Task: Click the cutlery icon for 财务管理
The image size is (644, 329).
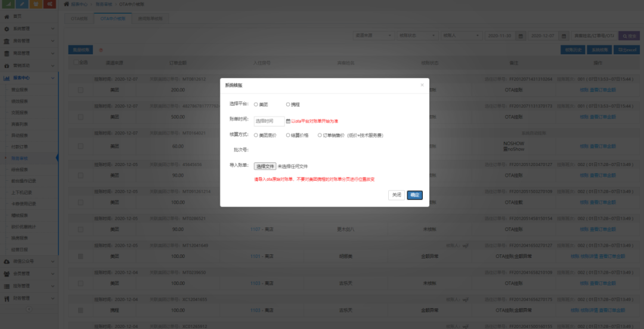Action: [x=7, y=298]
